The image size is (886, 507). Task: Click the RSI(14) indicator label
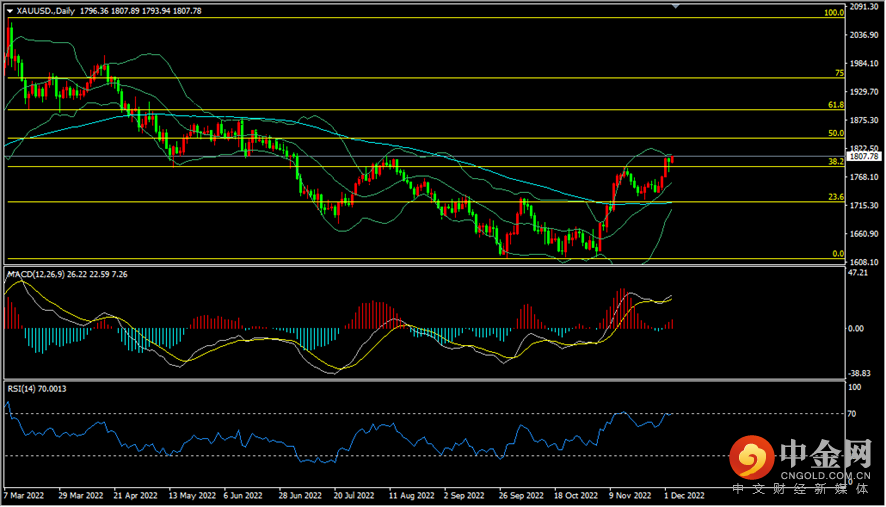[22, 386]
